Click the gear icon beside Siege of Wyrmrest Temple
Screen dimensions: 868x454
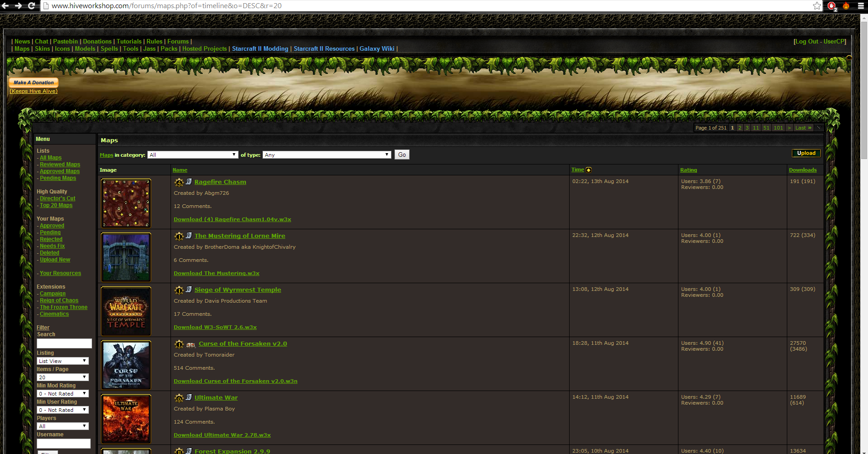179,290
